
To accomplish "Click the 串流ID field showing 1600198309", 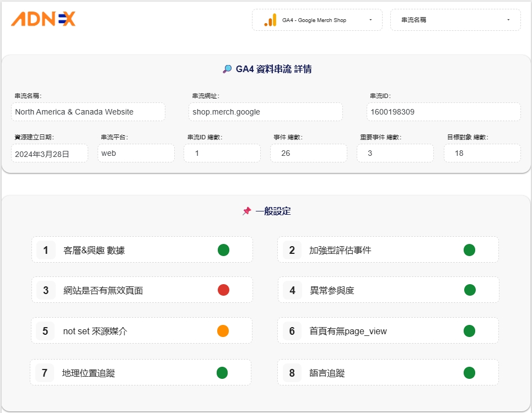I will [443, 112].
